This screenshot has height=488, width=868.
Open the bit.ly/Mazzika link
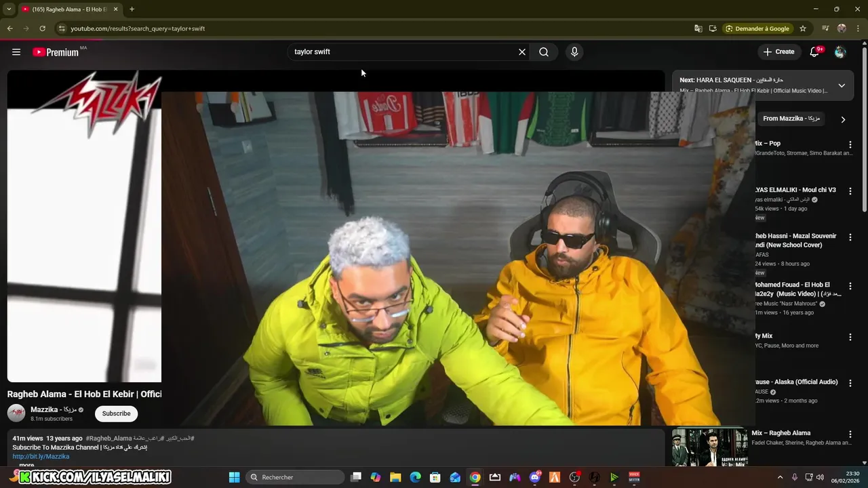[41, 456]
